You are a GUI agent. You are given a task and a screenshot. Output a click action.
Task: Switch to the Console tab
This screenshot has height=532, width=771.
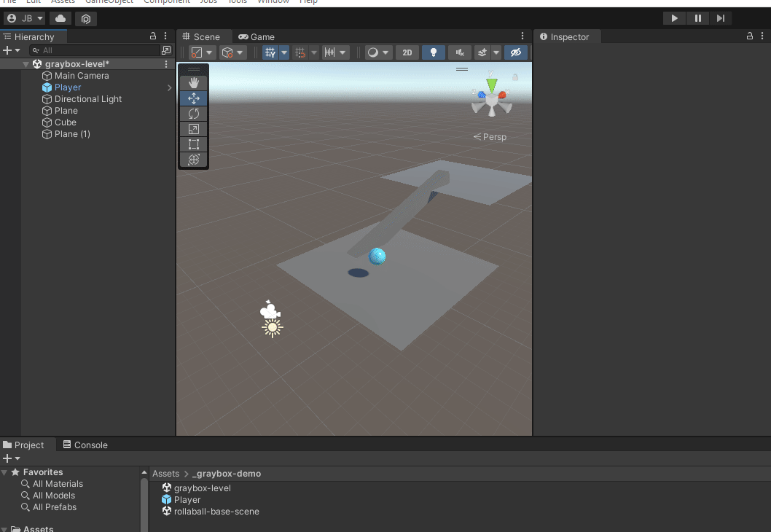85,445
